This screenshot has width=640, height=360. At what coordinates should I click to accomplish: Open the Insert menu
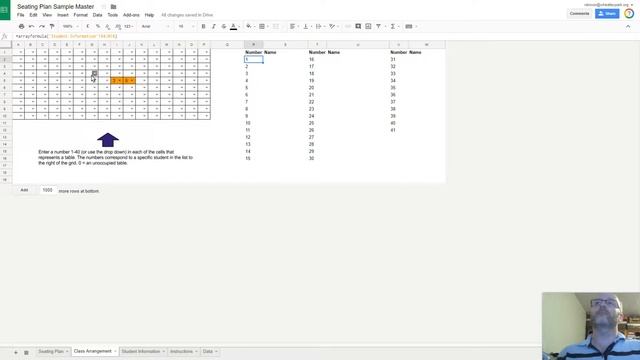[x=63, y=15]
